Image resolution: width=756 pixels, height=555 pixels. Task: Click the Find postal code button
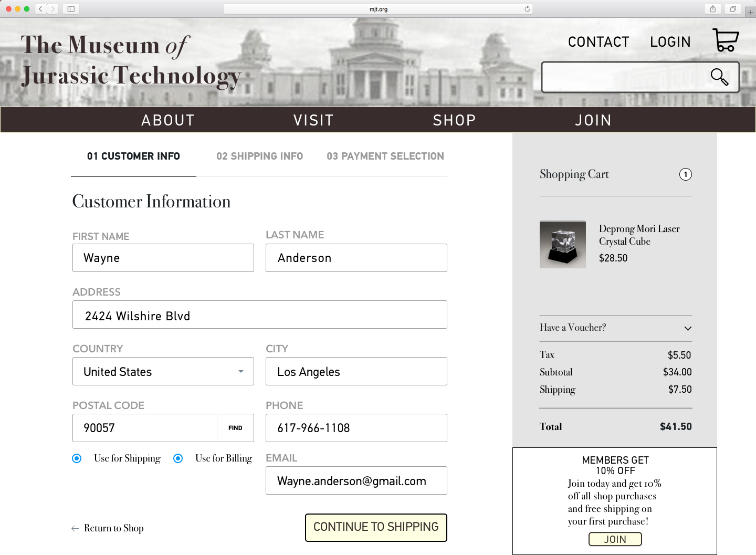pos(235,428)
